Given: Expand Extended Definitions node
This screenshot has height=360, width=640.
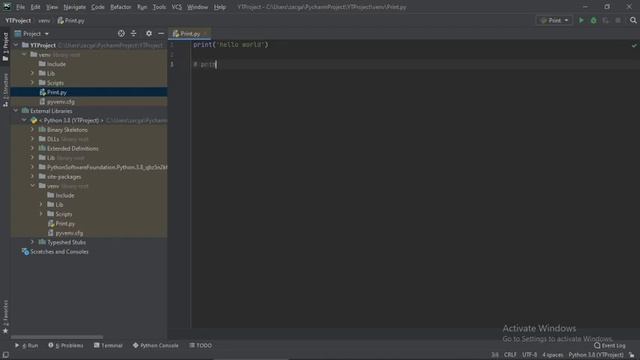Looking at the screenshot, I should coord(32,148).
